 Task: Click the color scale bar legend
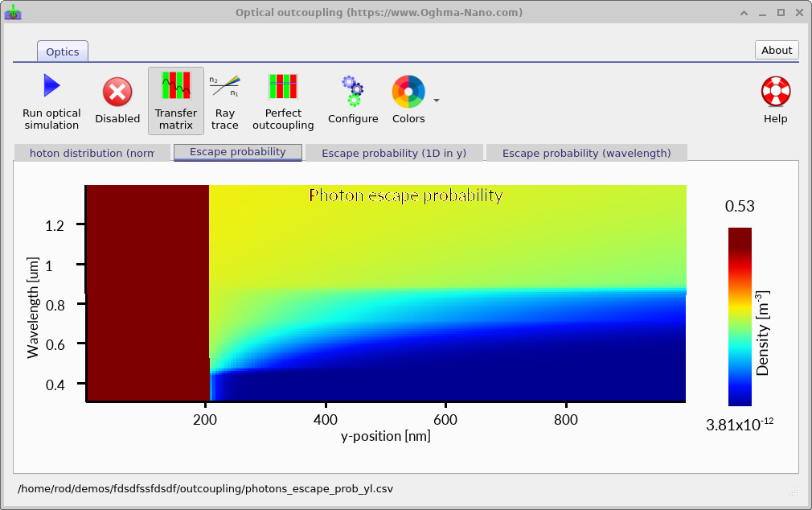740,317
